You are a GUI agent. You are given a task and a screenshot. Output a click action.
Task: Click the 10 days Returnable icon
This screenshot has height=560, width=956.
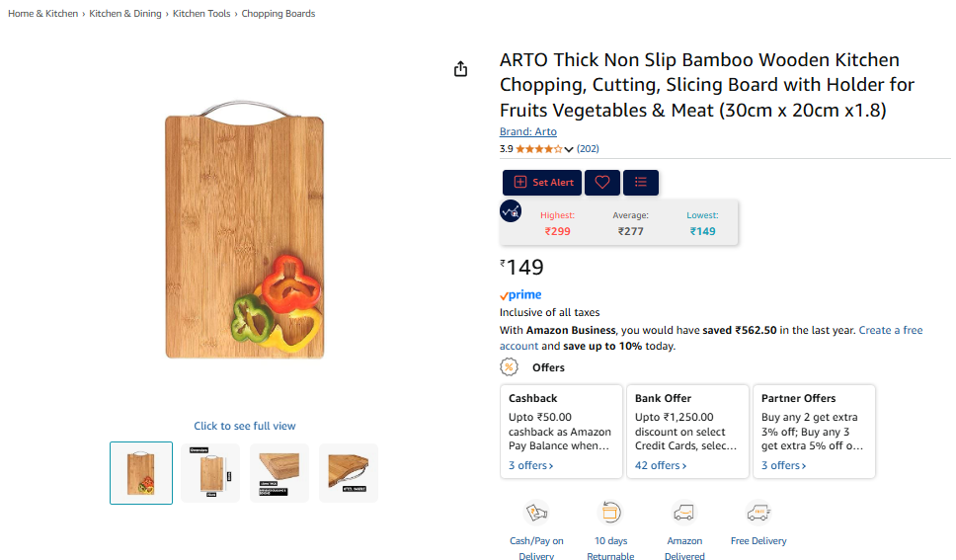point(610,513)
